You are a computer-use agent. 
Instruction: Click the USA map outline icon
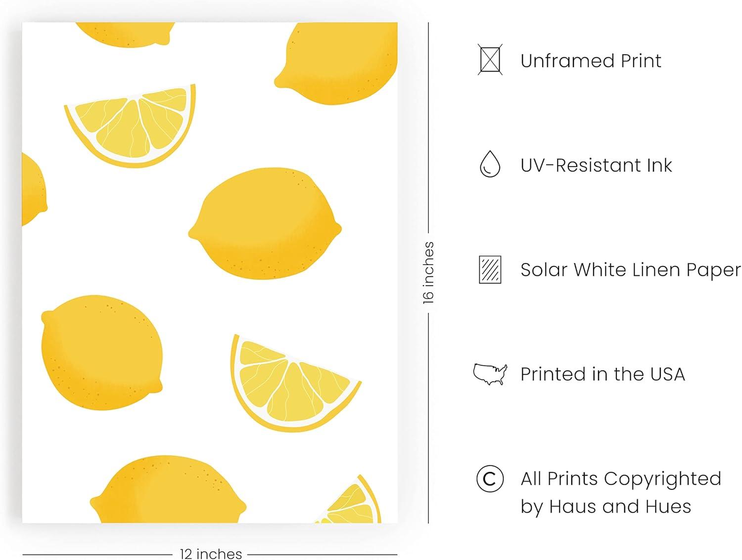tap(490, 374)
